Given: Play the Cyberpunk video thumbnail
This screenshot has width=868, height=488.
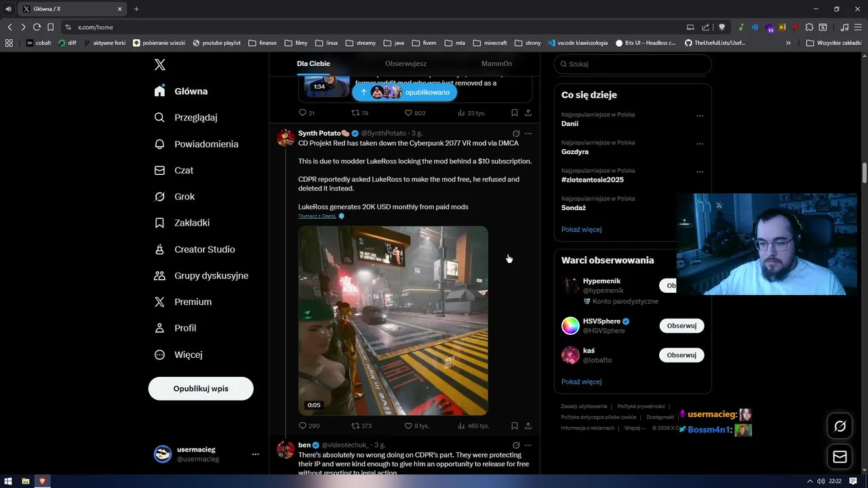Looking at the screenshot, I should (393, 321).
